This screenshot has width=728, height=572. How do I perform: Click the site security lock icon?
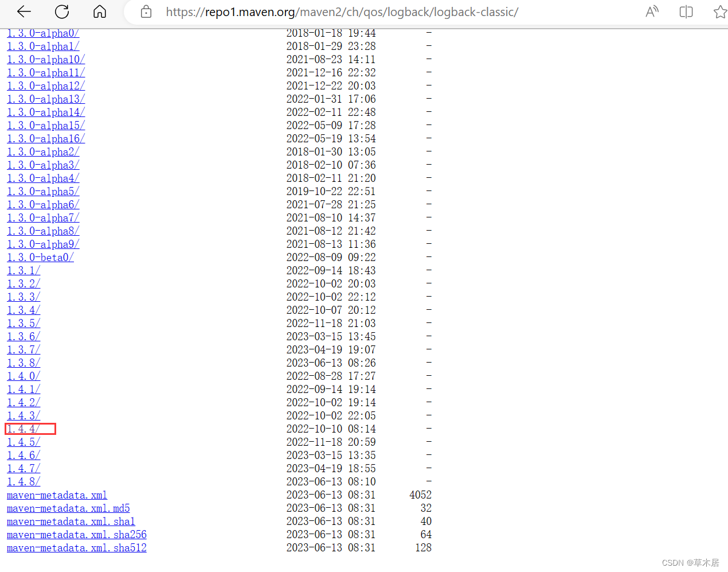coord(146,11)
